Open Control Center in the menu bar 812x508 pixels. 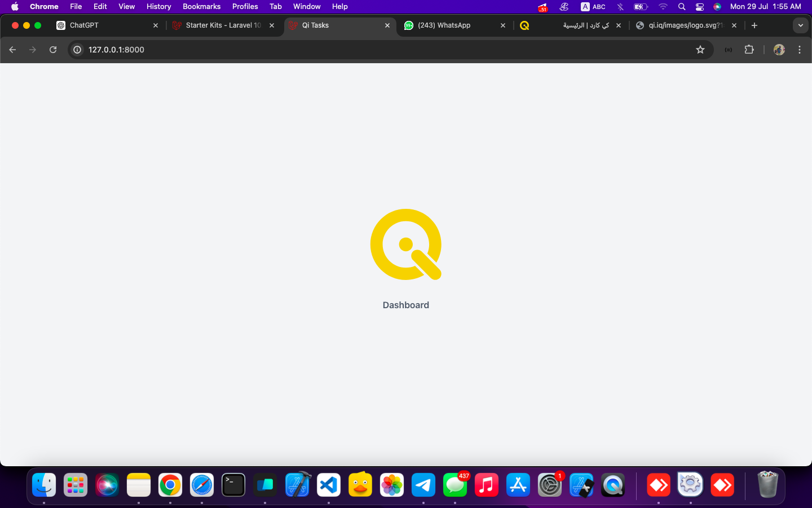pyautogui.click(x=700, y=7)
